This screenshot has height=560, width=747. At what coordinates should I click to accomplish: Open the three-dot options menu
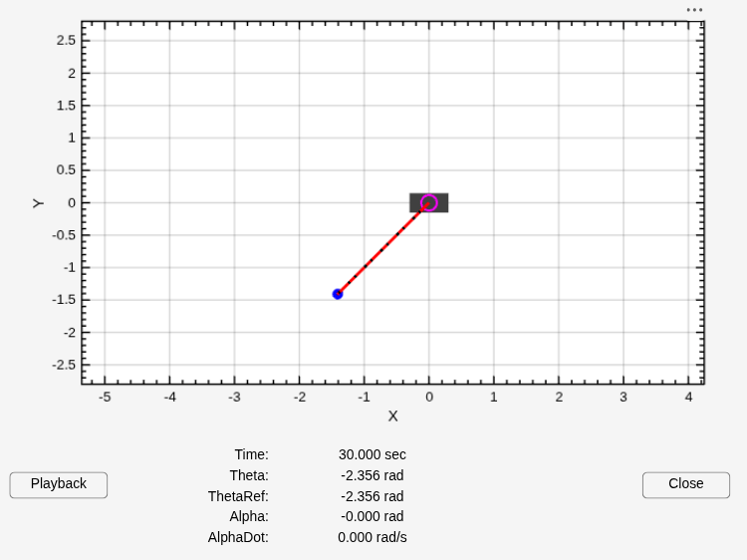(694, 10)
